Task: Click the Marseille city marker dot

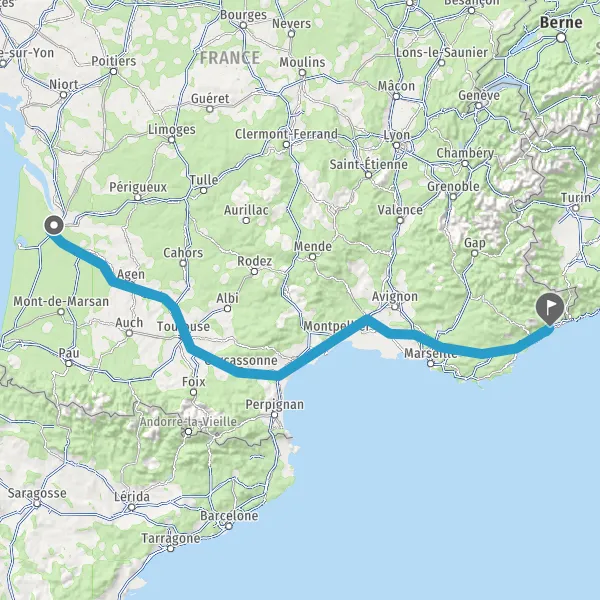Action: coord(430,364)
